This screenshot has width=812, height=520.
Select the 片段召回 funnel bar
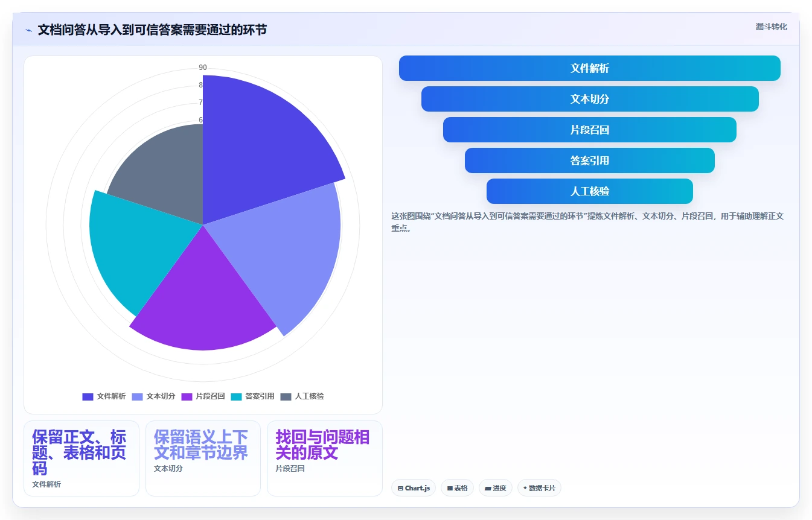coord(590,130)
